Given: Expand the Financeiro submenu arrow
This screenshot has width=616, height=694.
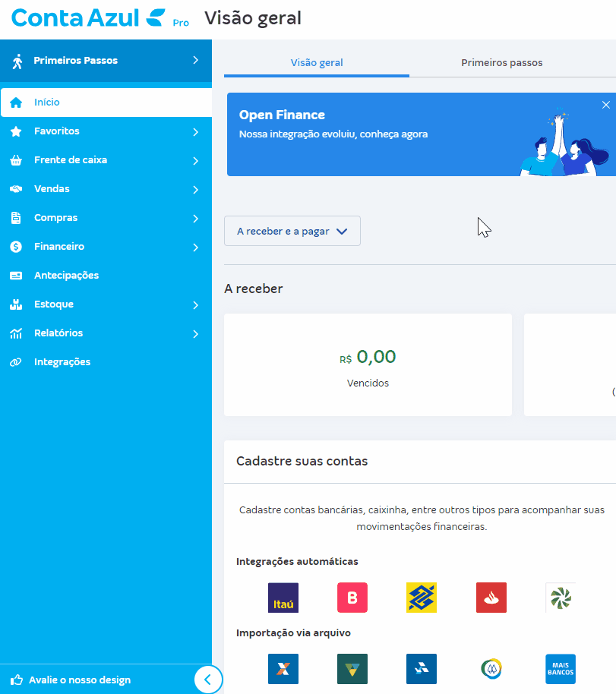Looking at the screenshot, I should click(x=196, y=248).
